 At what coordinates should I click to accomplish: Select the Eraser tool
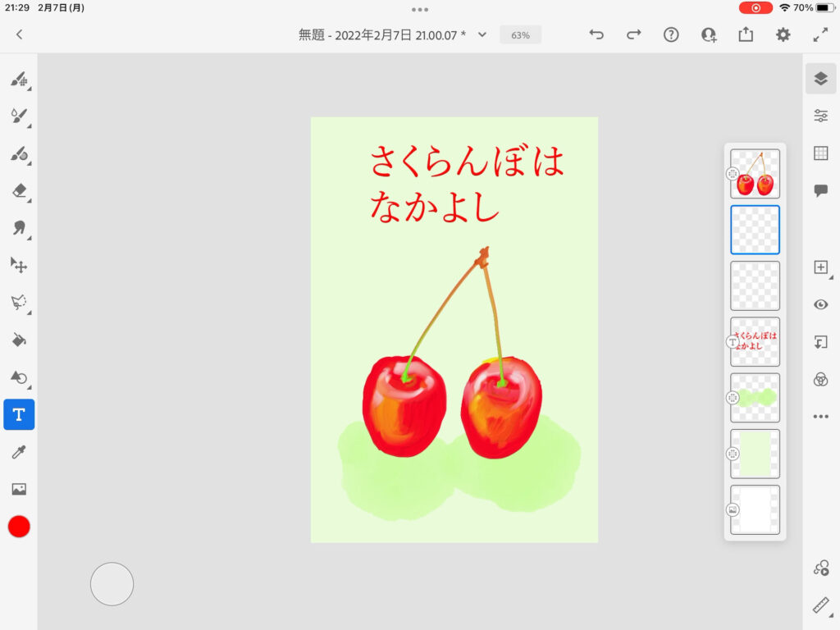click(x=19, y=190)
